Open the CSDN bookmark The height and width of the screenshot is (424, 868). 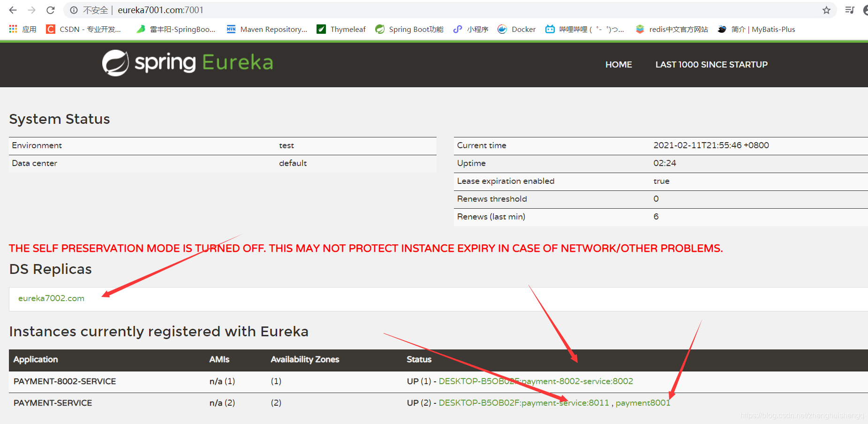tap(83, 29)
